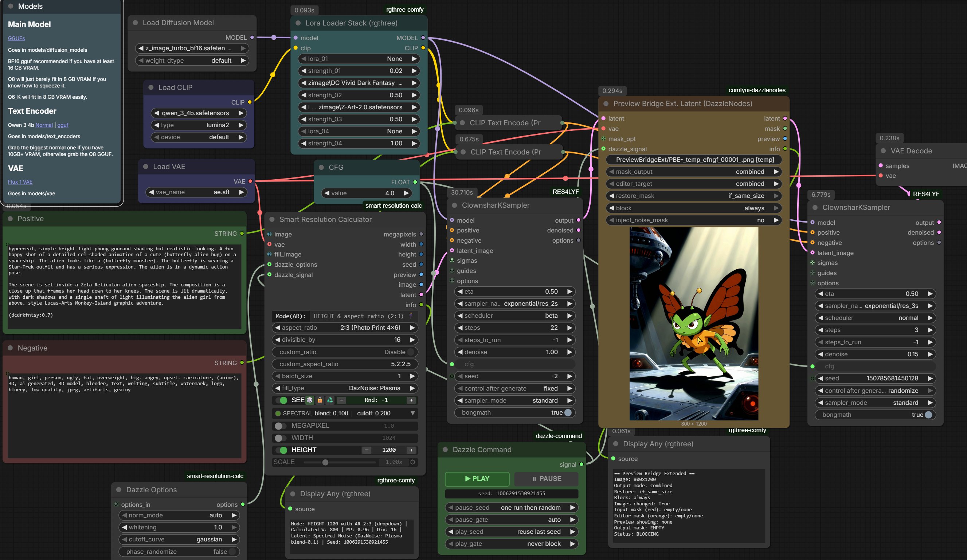This screenshot has height=560, width=967.
Task: Click right arrow on the divisible_by widget
Action: pos(412,340)
